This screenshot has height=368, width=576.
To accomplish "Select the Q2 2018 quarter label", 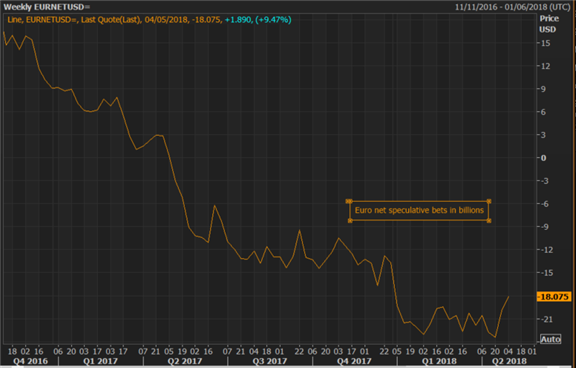I will point(509,361).
